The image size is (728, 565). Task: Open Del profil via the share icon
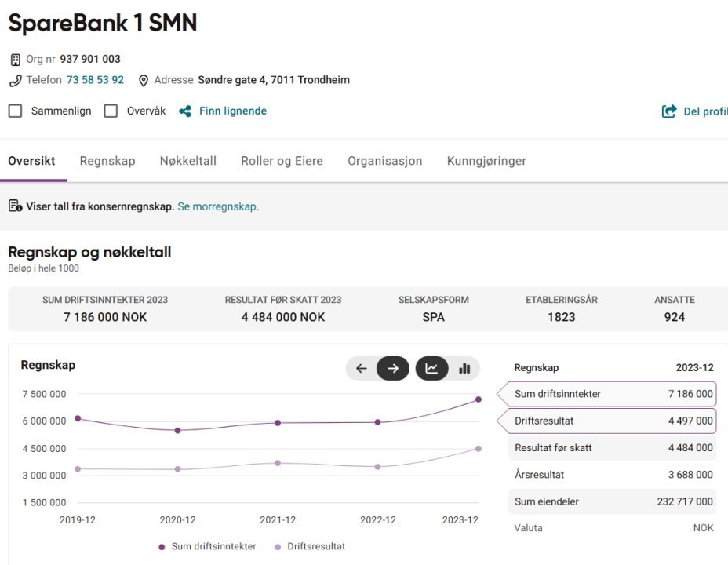coord(668,111)
